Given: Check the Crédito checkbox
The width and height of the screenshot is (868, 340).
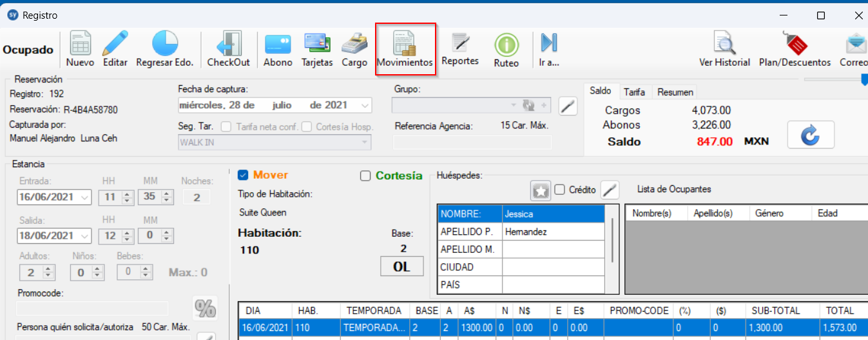Looking at the screenshot, I should point(559,190).
